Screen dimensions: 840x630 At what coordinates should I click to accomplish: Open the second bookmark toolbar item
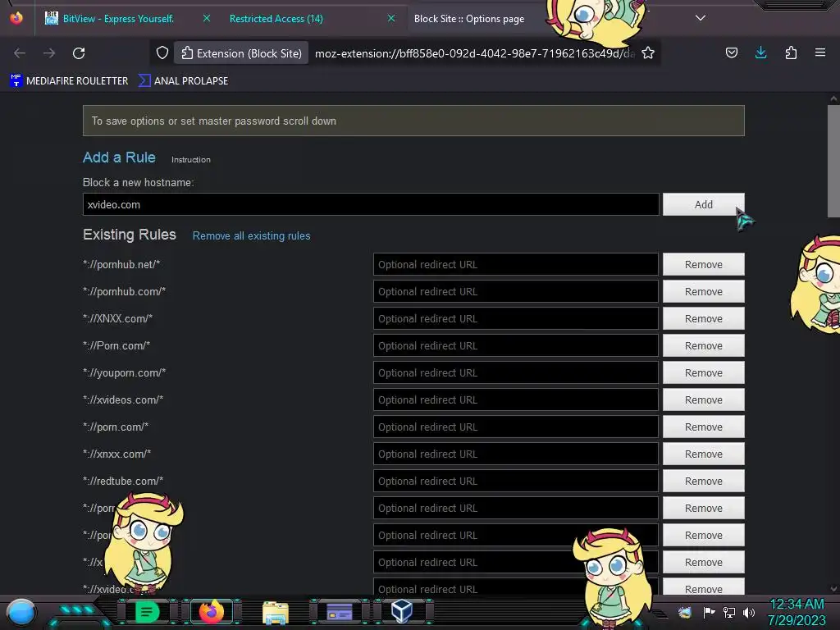pos(183,81)
